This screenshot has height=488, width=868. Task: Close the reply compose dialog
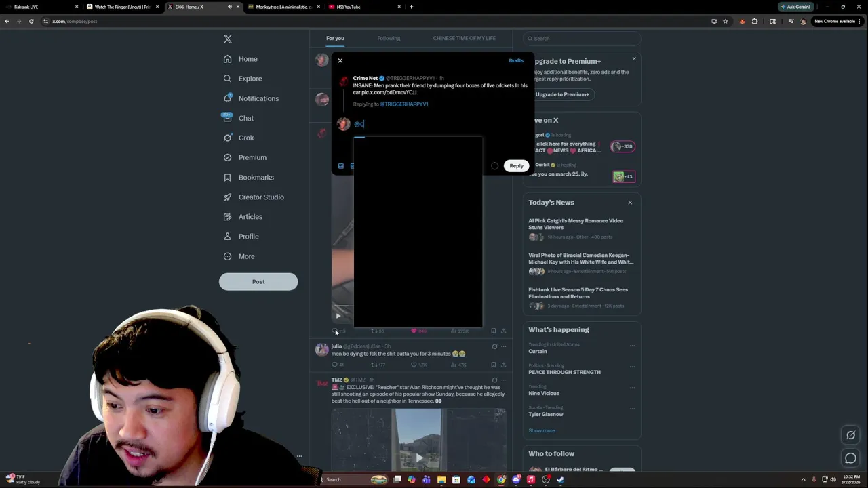click(x=340, y=60)
